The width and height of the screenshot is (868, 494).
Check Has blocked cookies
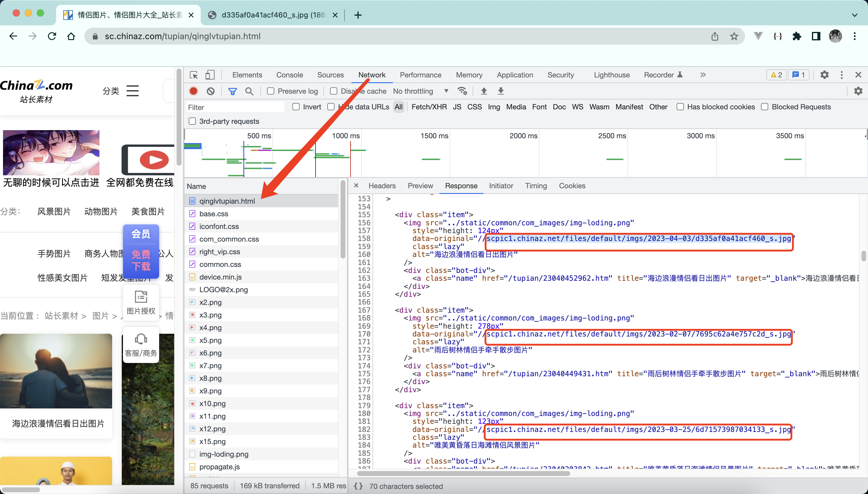680,107
